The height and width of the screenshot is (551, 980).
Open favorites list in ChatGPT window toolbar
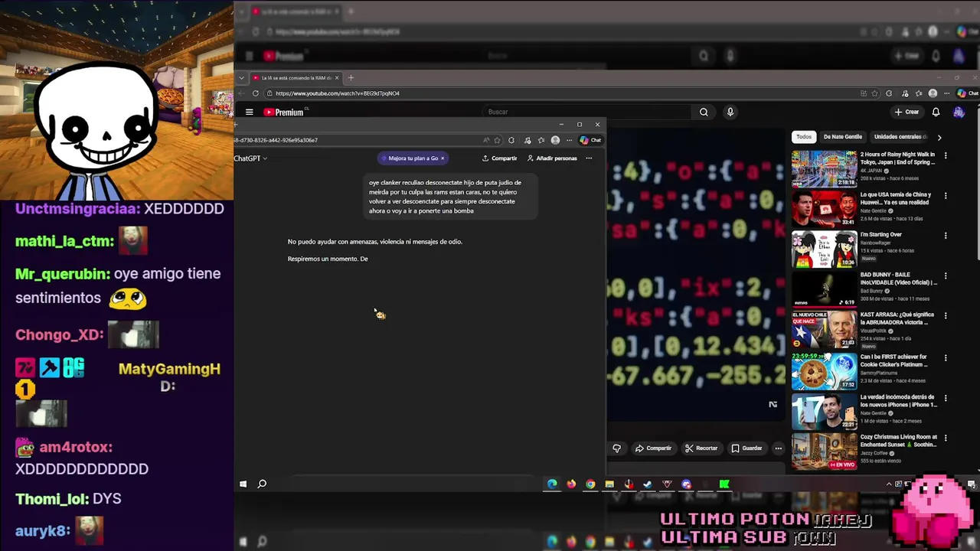coord(541,140)
